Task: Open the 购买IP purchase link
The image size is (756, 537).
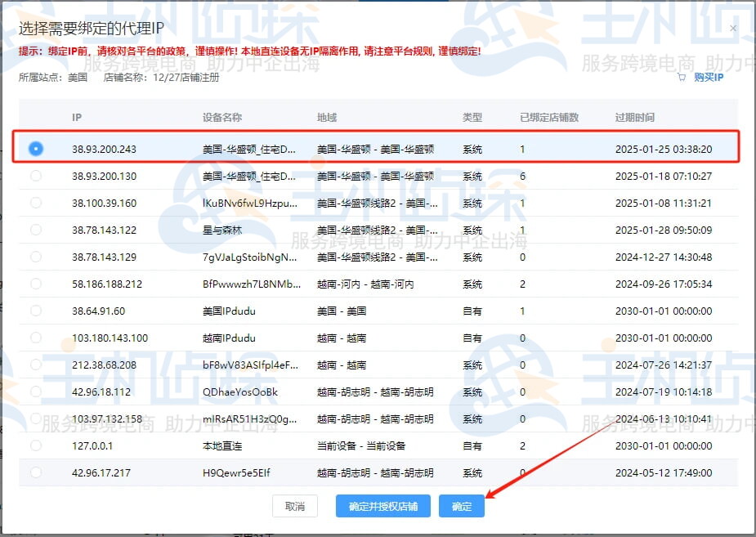Action: (x=708, y=76)
